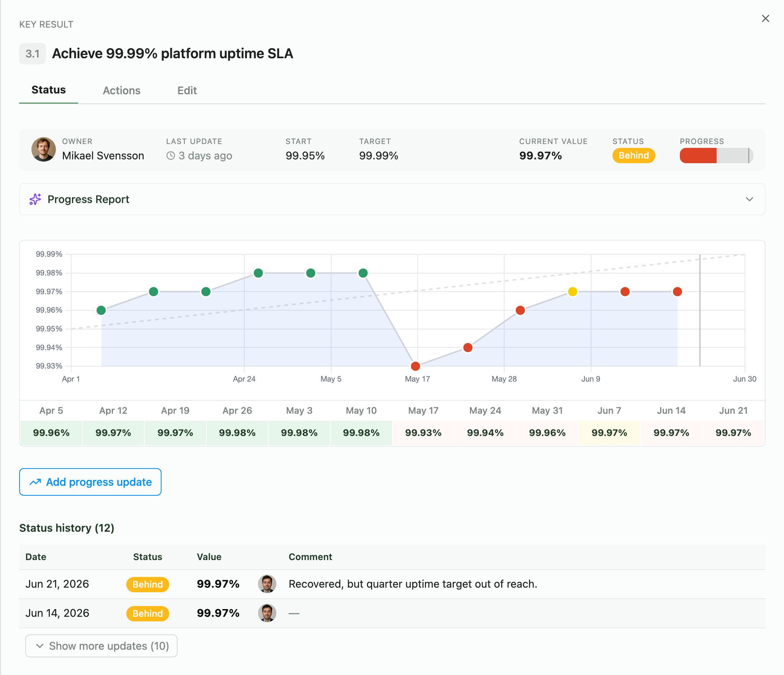Click the Status history (12) heading
The height and width of the screenshot is (675, 784).
67,528
